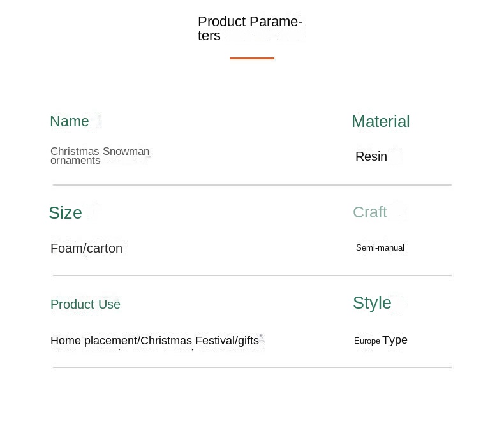This screenshot has height=440, width=504.
Task: Select the Craft heading
Action: click(x=370, y=212)
